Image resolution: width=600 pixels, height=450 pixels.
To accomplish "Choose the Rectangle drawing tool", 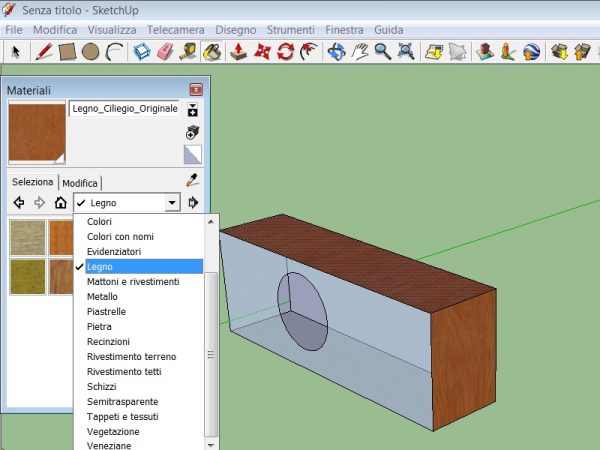I will (x=67, y=51).
